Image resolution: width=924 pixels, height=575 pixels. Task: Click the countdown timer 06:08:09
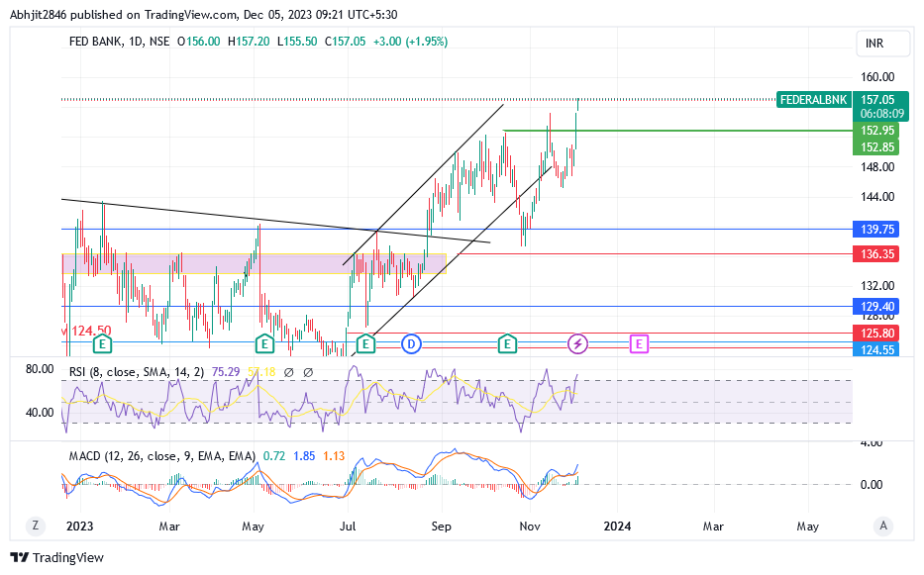tap(881, 114)
